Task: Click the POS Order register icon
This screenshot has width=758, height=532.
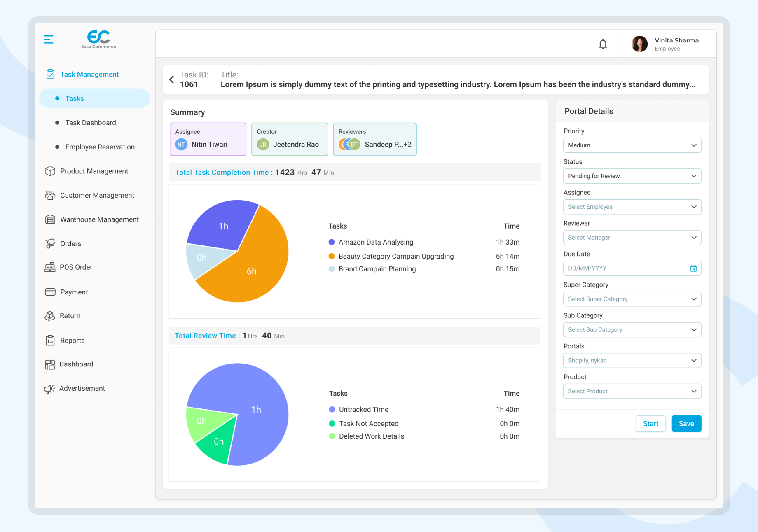Action: click(x=50, y=267)
